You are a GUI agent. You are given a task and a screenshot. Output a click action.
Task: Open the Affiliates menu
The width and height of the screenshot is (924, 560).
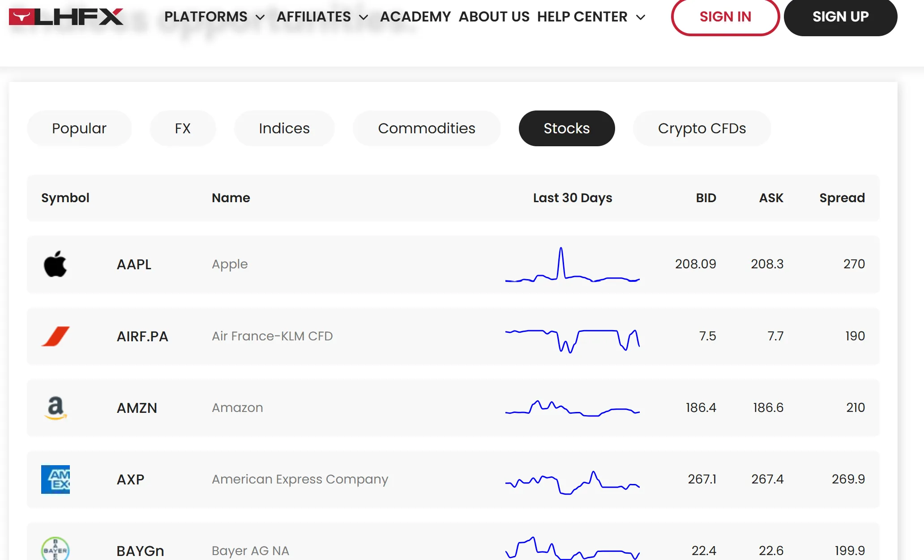pos(314,17)
